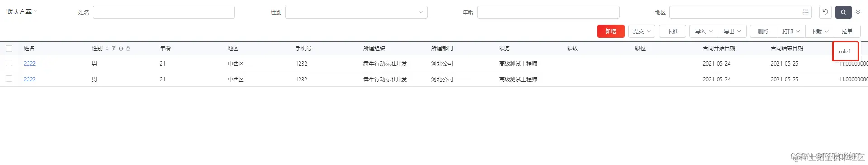Expand the 提交 button dropdown

(x=642, y=31)
